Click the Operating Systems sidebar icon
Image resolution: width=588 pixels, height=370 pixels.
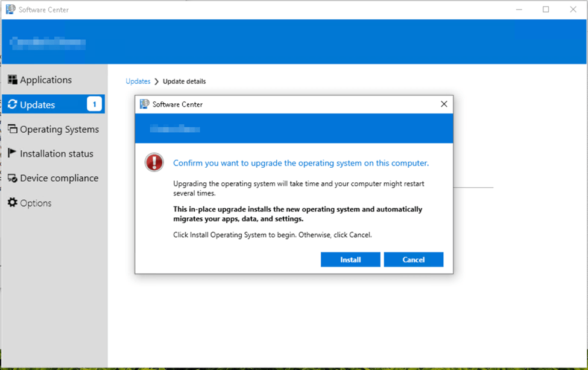point(12,129)
